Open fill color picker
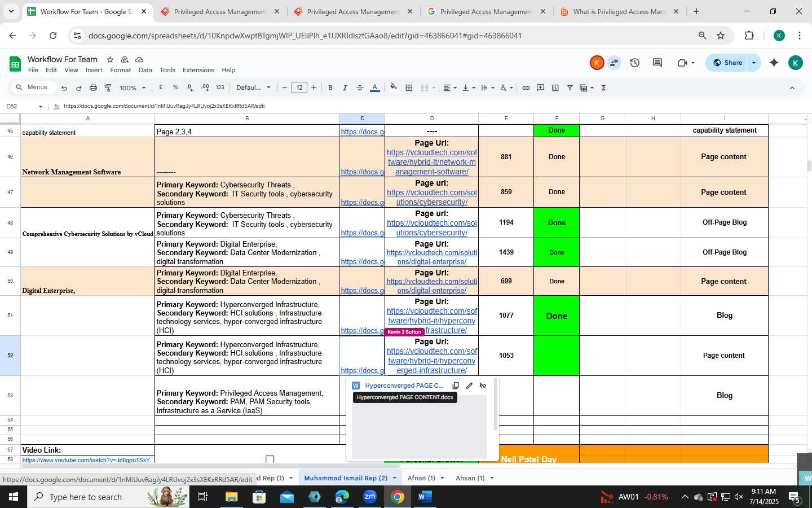 (394, 87)
